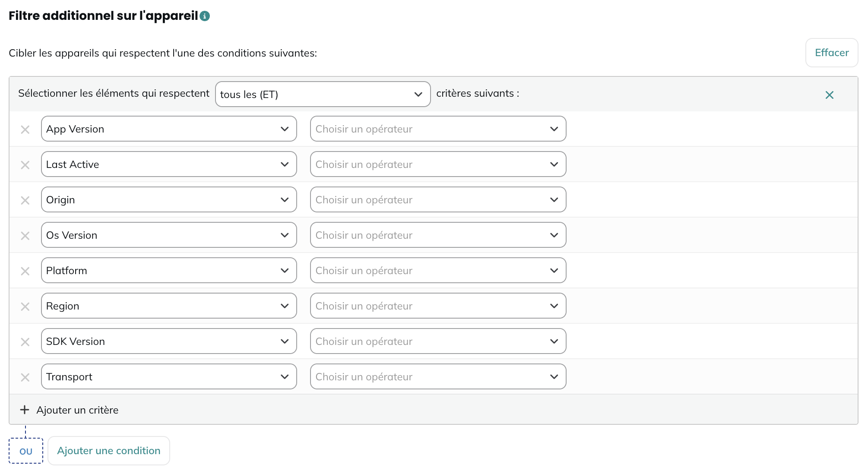Click the info icon next to the title
The image size is (868, 474).
(205, 16)
